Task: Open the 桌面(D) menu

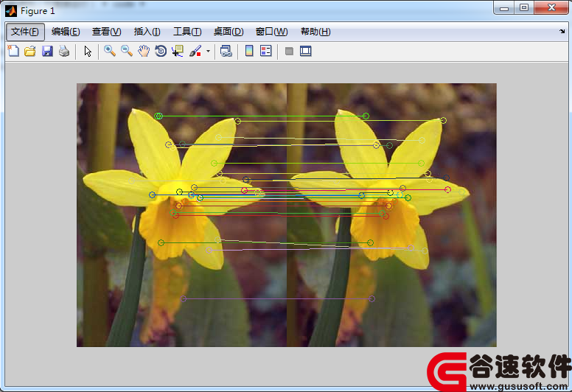Action: click(x=229, y=32)
